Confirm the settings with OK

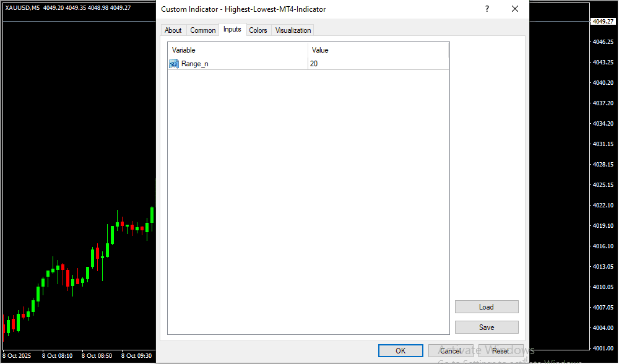400,351
